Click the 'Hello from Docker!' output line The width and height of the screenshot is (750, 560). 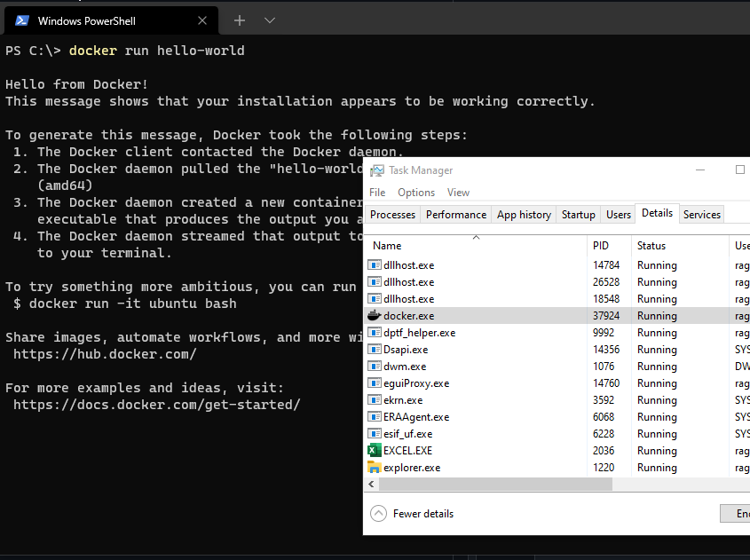(x=76, y=84)
